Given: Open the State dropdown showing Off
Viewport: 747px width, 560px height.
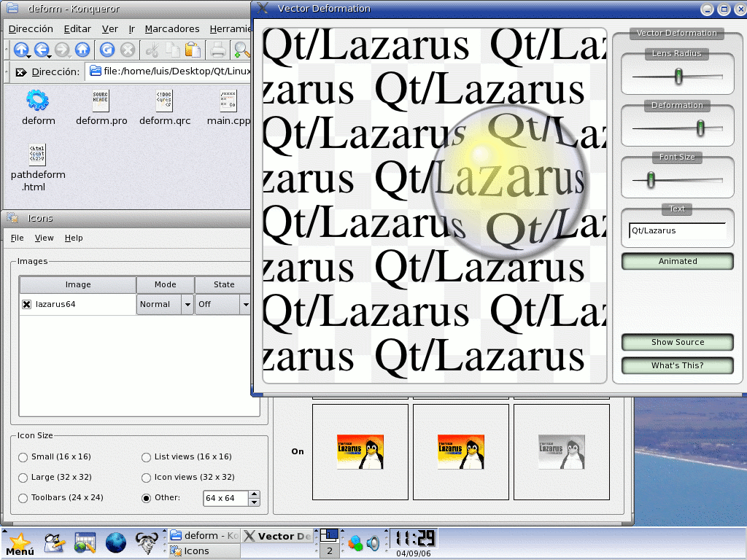Looking at the screenshot, I should click(x=245, y=305).
